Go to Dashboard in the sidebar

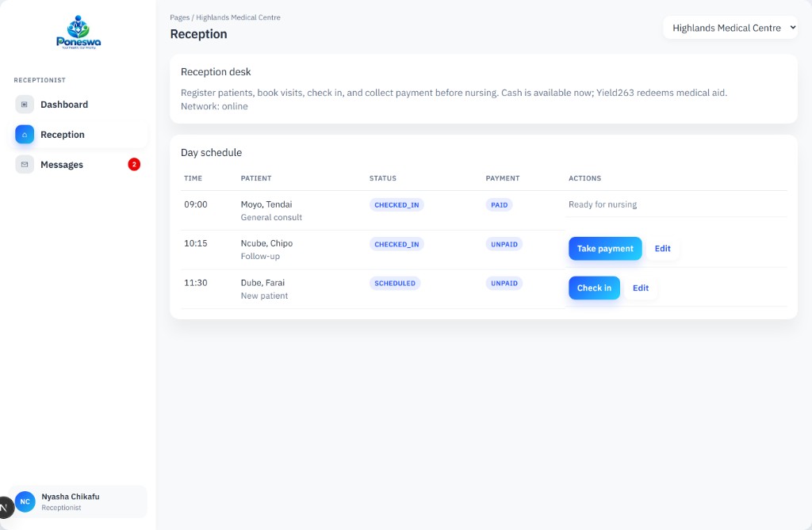tap(78, 105)
